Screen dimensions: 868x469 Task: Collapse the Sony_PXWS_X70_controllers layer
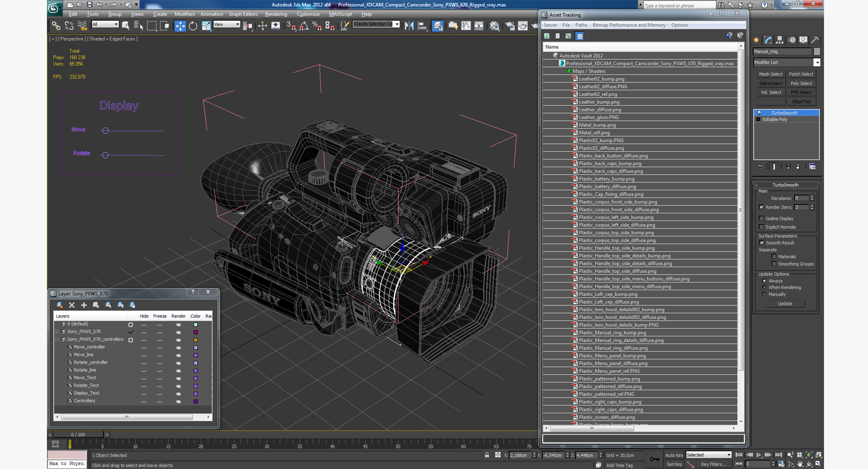(57, 339)
